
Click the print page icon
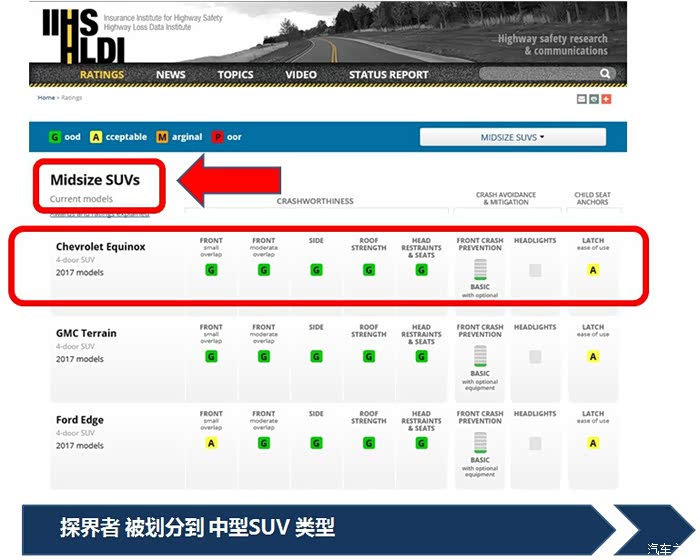pos(593,99)
